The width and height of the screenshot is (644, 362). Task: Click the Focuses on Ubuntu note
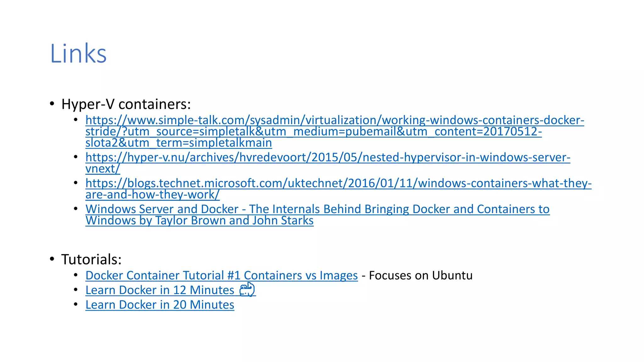coord(420,276)
